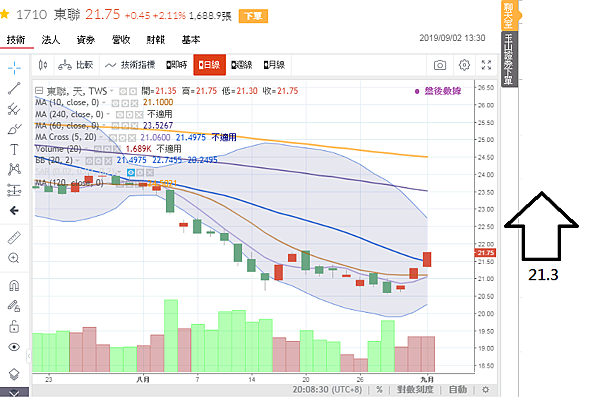Image resolution: width=600 pixels, height=420 pixels.
Task: Open the 營收 tab
Action: point(121,40)
